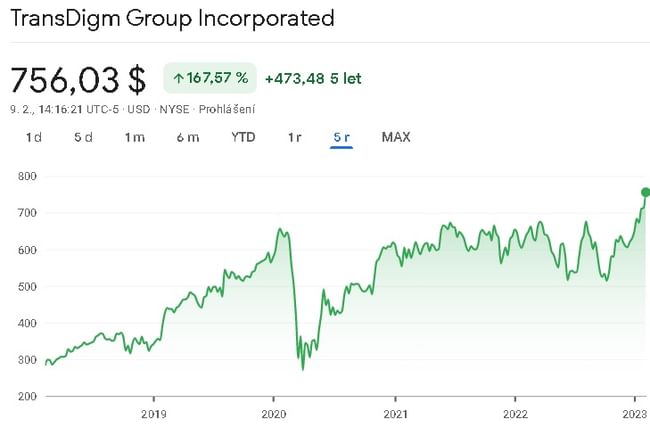Click the 2022 label on time axis
Image resolution: width=650 pixels, height=427 pixels.
pyautogui.click(x=515, y=413)
